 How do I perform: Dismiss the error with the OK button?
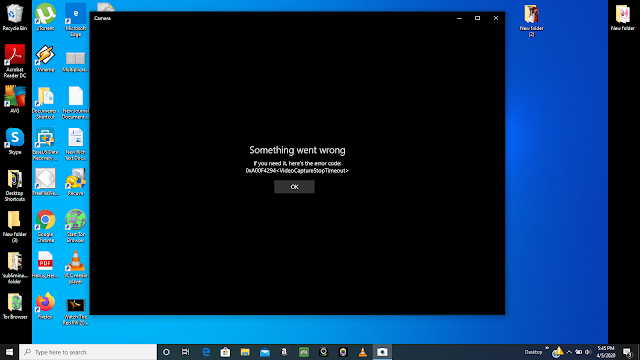(x=294, y=187)
